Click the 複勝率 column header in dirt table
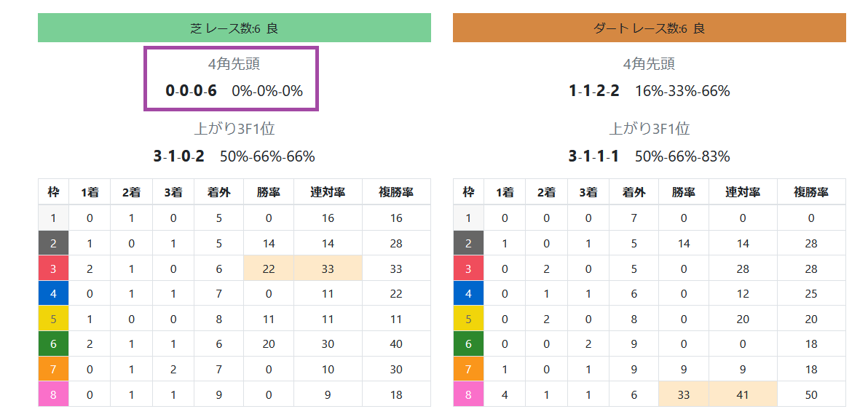Viewport: 868px width, 417px height. [811, 192]
